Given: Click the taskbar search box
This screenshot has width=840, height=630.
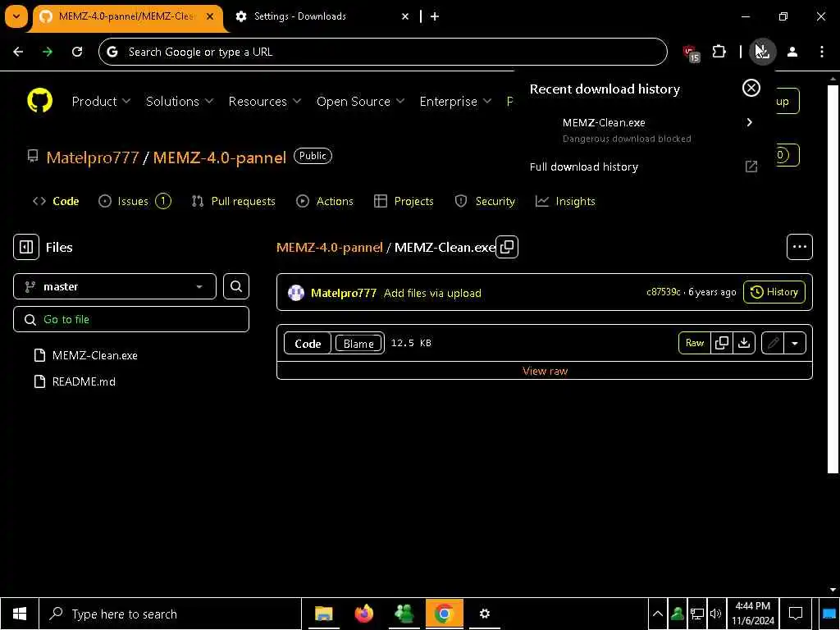Looking at the screenshot, I should (x=171, y=614).
